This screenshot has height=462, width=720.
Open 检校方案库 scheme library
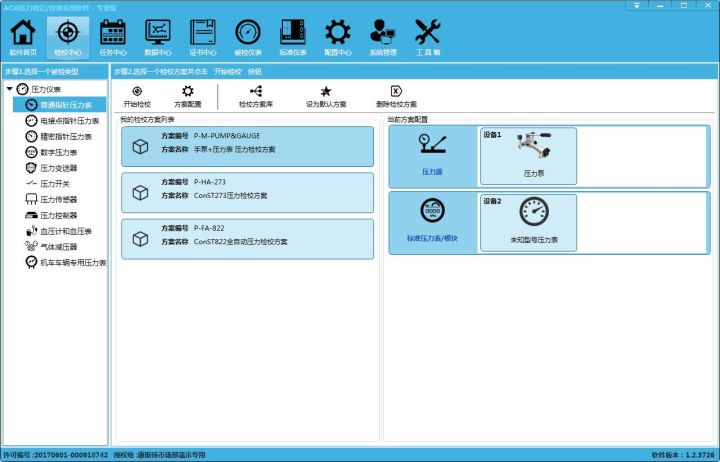click(x=257, y=96)
